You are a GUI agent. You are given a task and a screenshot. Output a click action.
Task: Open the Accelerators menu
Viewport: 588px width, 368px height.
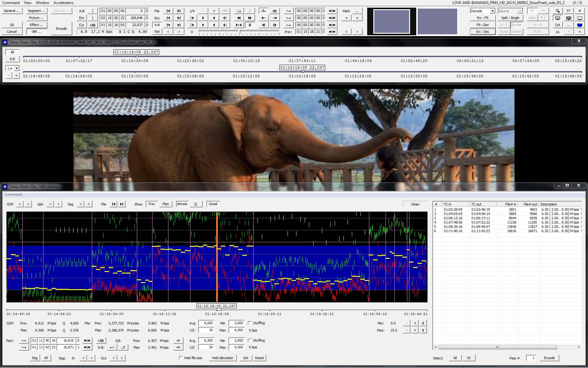(63, 3)
